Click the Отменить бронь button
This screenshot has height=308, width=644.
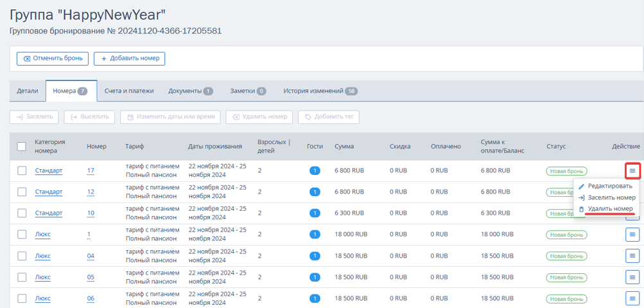point(52,59)
